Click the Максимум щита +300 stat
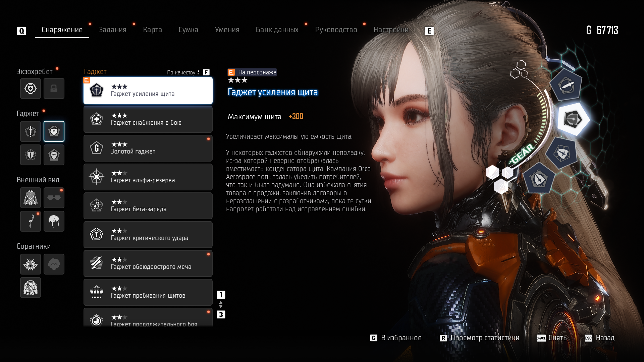644x362 pixels. pyautogui.click(x=265, y=117)
